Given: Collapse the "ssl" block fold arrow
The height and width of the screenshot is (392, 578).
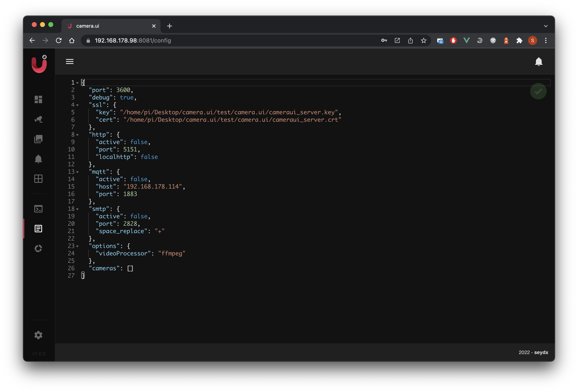Looking at the screenshot, I should pyautogui.click(x=77, y=105).
